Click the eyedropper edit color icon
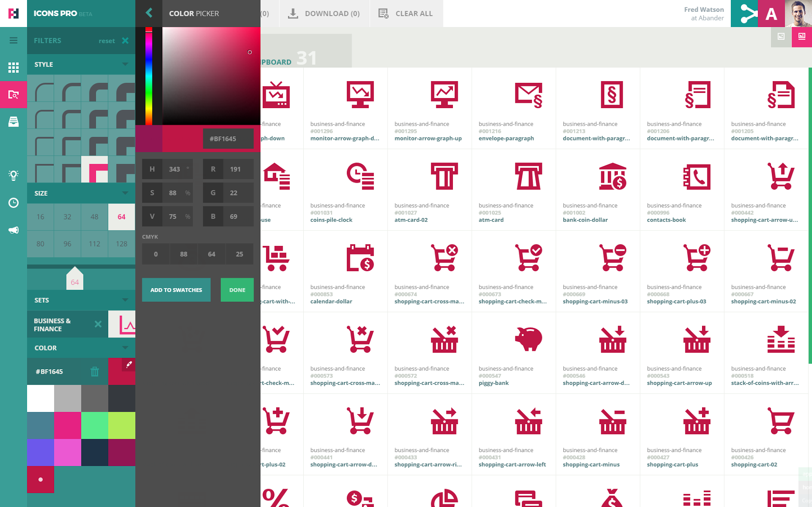 coord(129,364)
